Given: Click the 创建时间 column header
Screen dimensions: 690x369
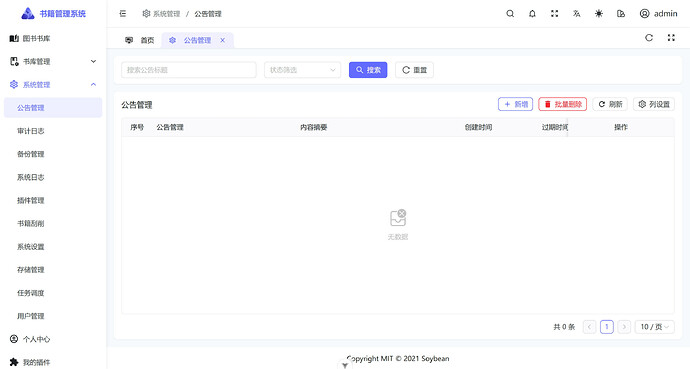Looking at the screenshot, I should tap(478, 127).
